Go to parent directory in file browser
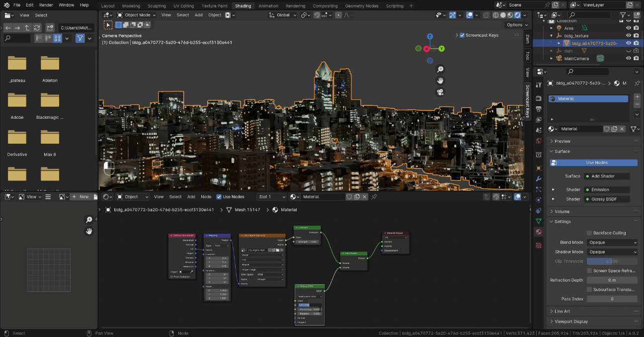644x337 pixels. point(27,28)
